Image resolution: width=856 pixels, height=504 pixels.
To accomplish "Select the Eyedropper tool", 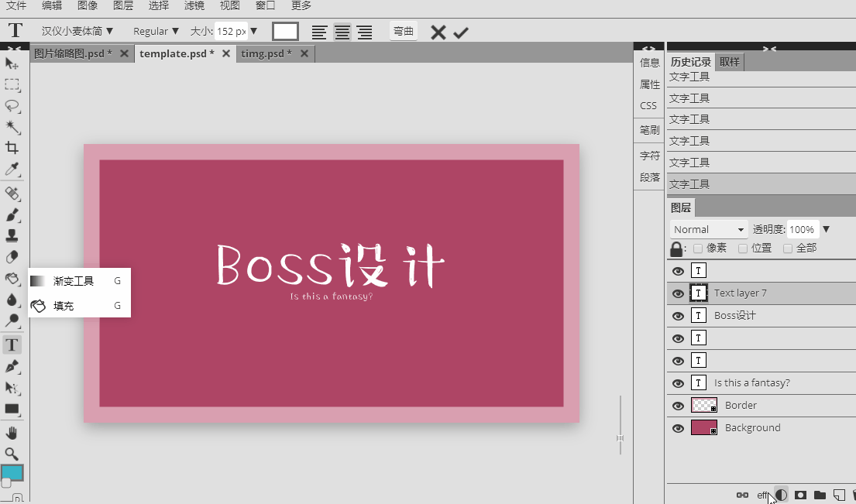I will coord(12,170).
